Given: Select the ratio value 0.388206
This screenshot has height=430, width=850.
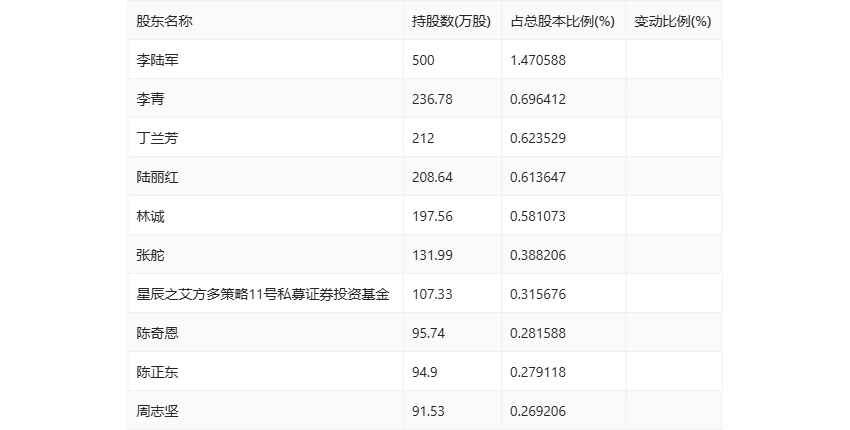Looking at the screenshot, I should [538, 255].
